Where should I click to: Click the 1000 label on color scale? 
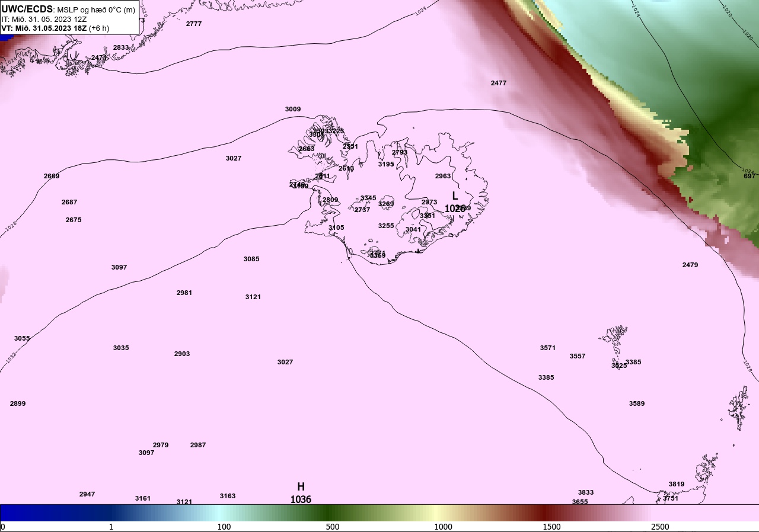coord(443,527)
